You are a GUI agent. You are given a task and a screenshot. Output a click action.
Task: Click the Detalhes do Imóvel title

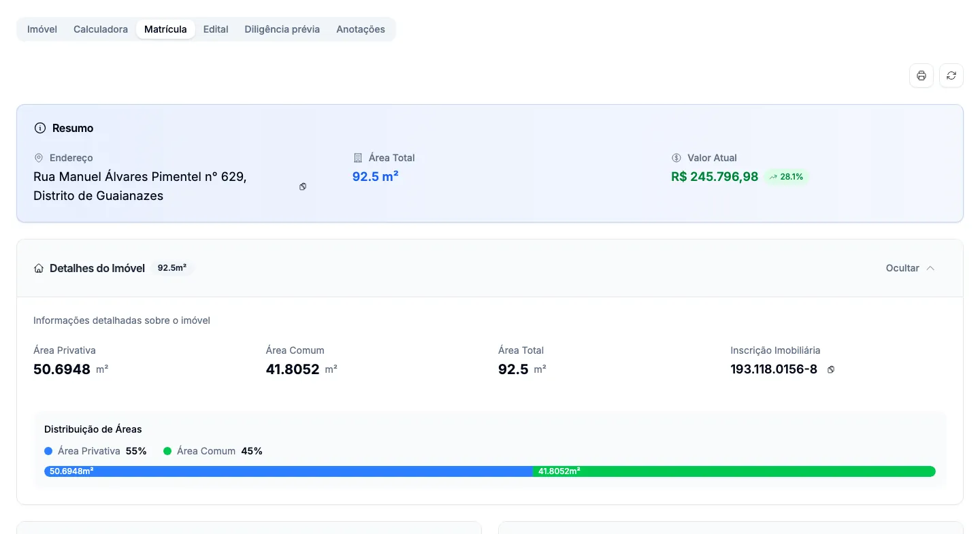point(97,269)
